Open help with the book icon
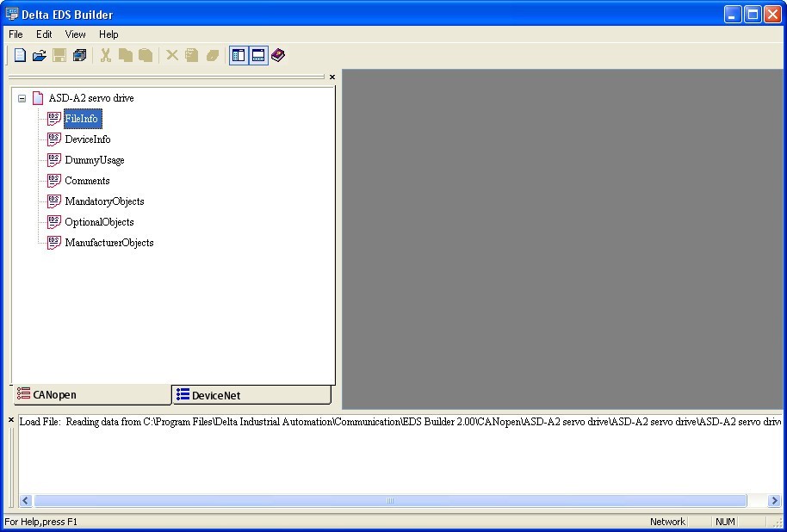The width and height of the screenshot is (787, 532). [278, 55]
